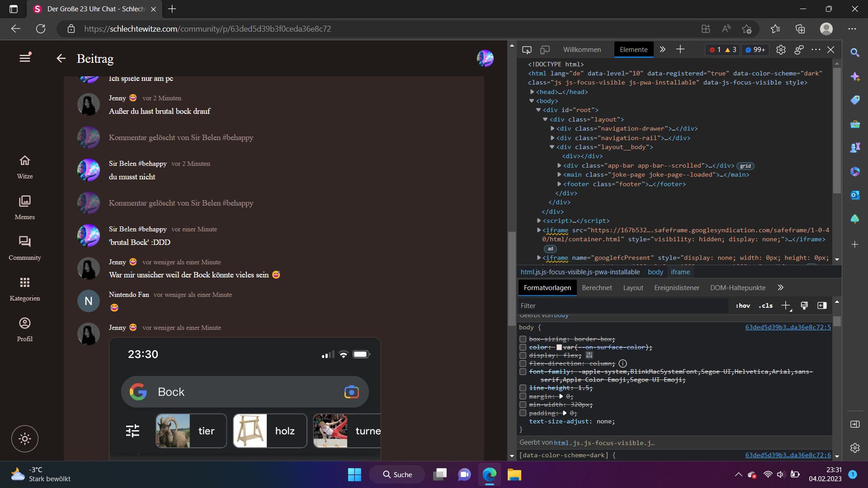The image size is (868, 488).
Task: Toggle the computed styles sidebar
Action: (822, 306)
